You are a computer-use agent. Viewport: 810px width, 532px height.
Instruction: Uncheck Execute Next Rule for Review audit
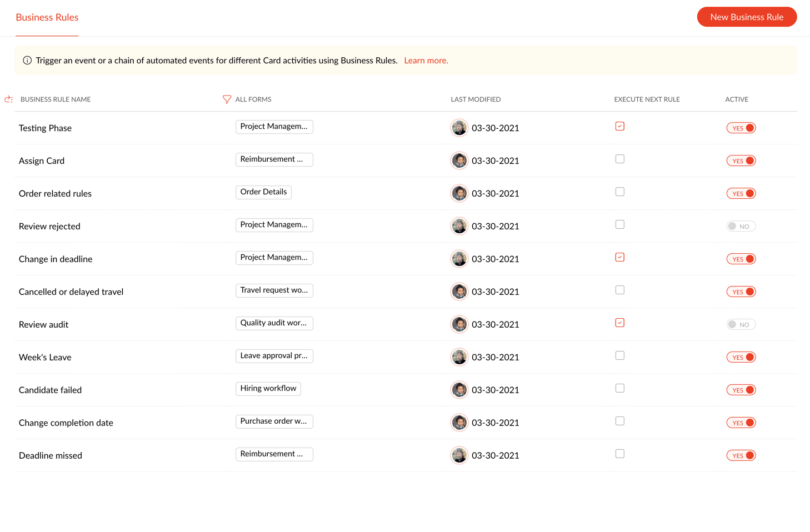620,323
